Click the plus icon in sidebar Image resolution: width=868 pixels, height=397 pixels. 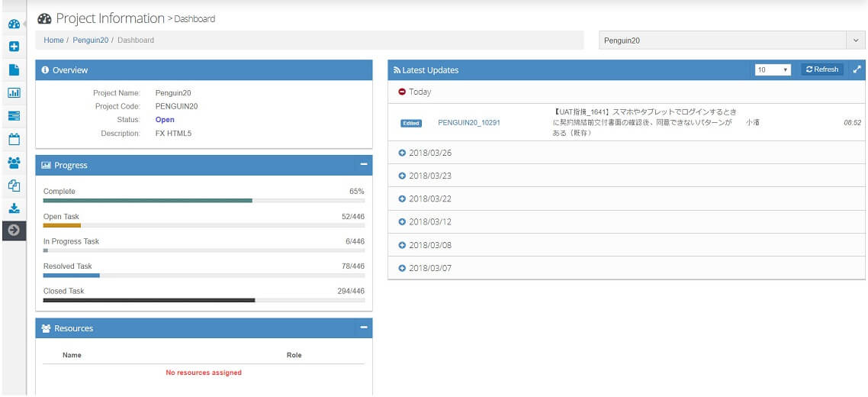coord(14,47)
